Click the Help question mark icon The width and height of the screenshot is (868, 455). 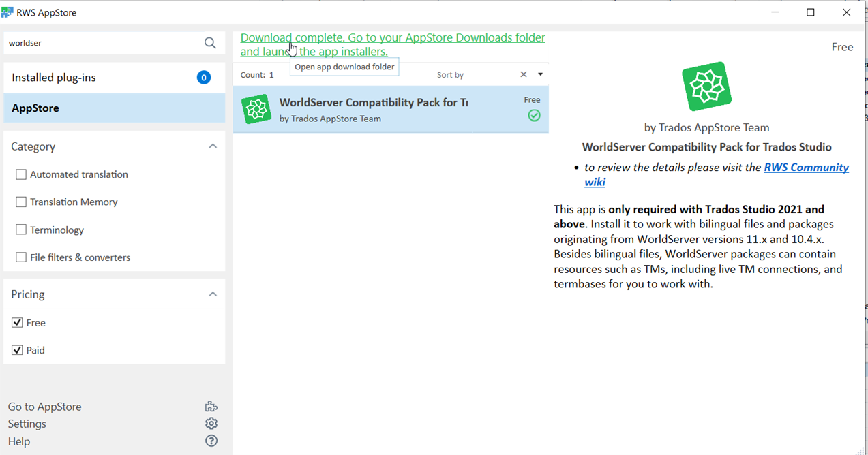[x=211, y=441]
